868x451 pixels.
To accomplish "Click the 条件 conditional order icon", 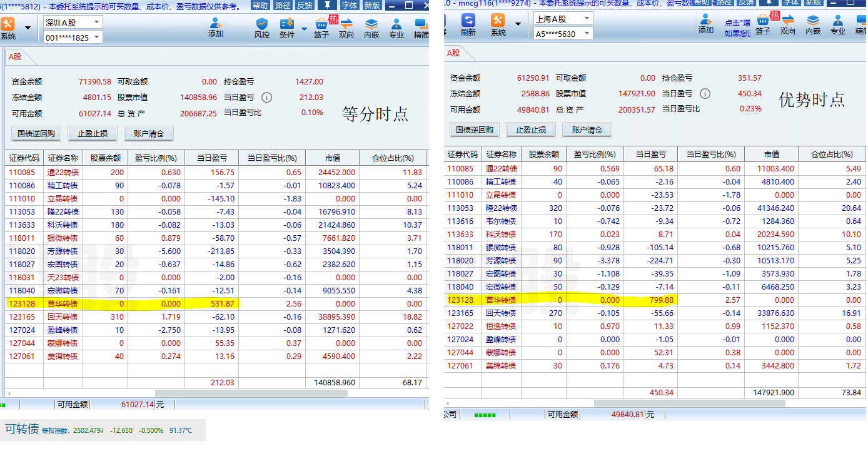I will pyautogui.click(x=287, y=28).
